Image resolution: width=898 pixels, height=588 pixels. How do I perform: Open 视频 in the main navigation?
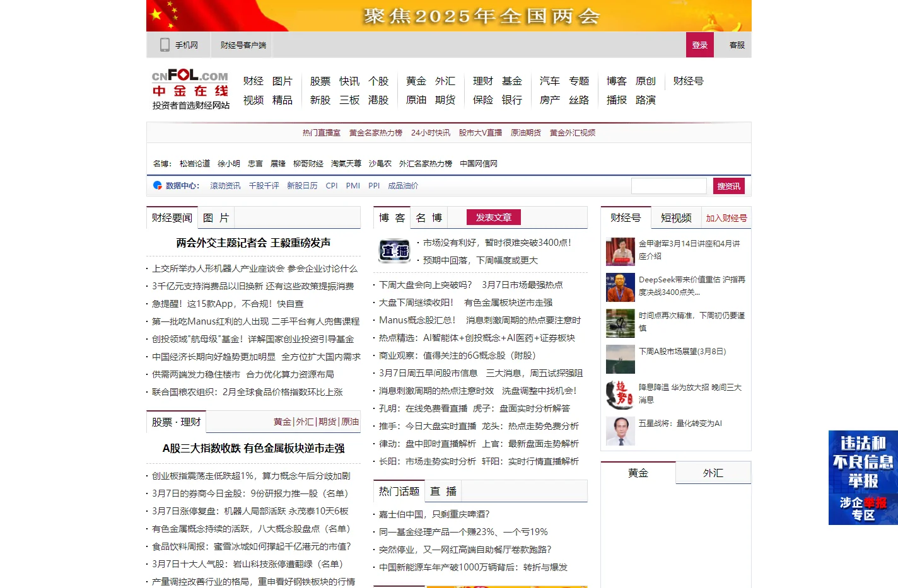coord(254,100)
